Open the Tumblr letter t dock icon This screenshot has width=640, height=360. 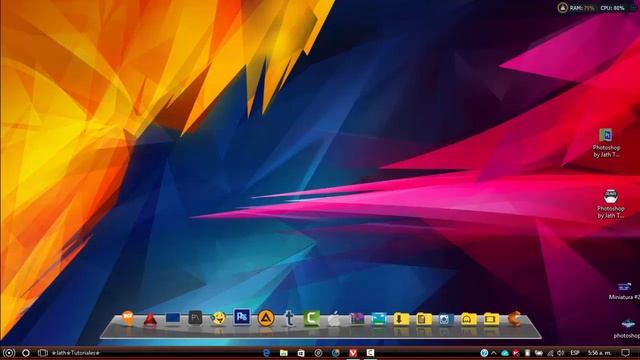tap(289, 318)
